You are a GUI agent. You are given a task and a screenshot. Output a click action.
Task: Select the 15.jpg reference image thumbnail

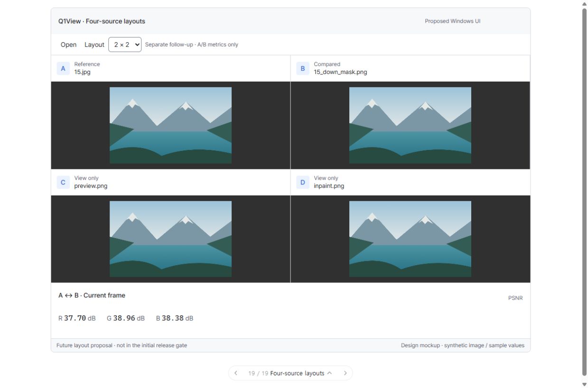coord(170,125)
